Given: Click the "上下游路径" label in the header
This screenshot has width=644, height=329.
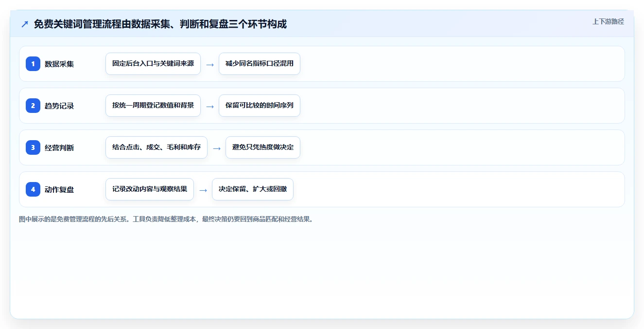Looking at the screenshot, I should (x=608, y=21).
